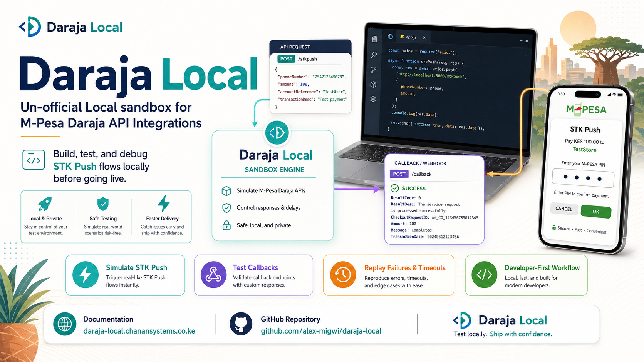Click the TransactionDate: 20240512123456 line
This screenshot has height=362, width=644.
(425, 237)
